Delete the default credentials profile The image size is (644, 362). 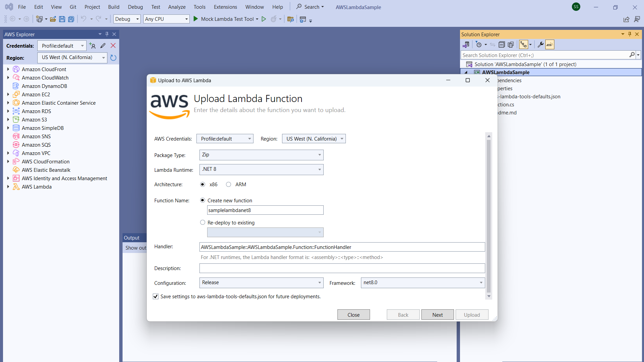coord(113,45)
